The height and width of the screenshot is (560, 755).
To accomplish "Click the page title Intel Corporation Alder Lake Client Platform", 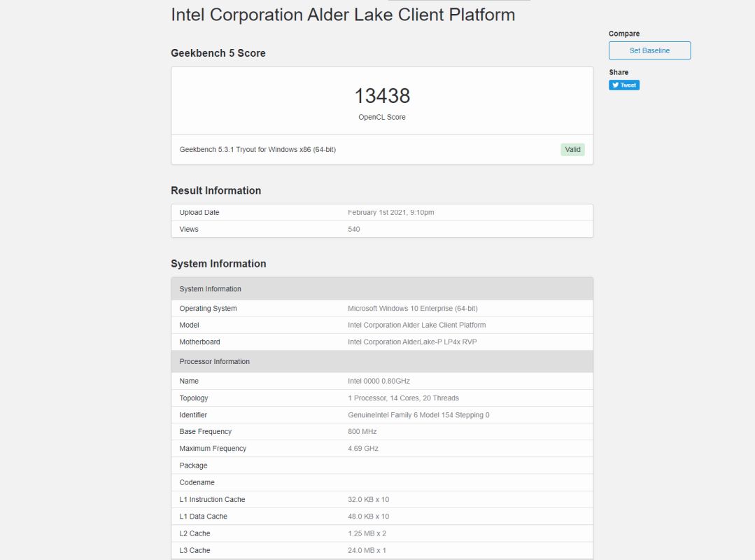I will click(x=343, y=15).
